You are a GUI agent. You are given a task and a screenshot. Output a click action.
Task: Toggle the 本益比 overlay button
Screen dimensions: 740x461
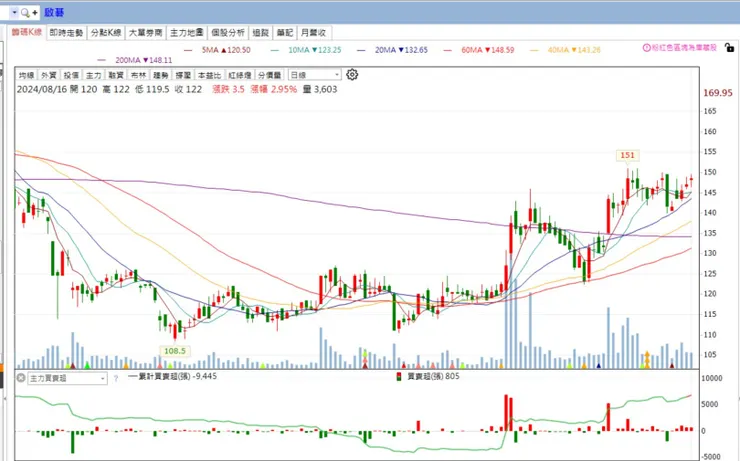209,75
